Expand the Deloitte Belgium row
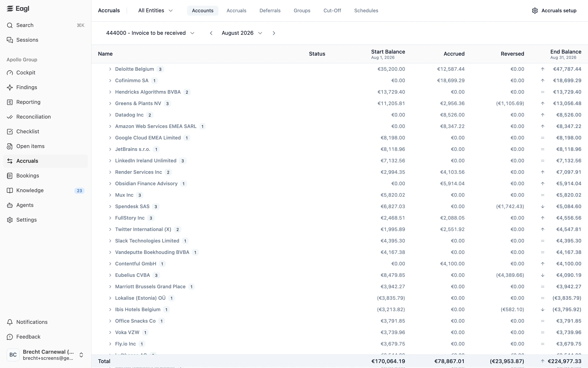588x368 pixels. 110,69
